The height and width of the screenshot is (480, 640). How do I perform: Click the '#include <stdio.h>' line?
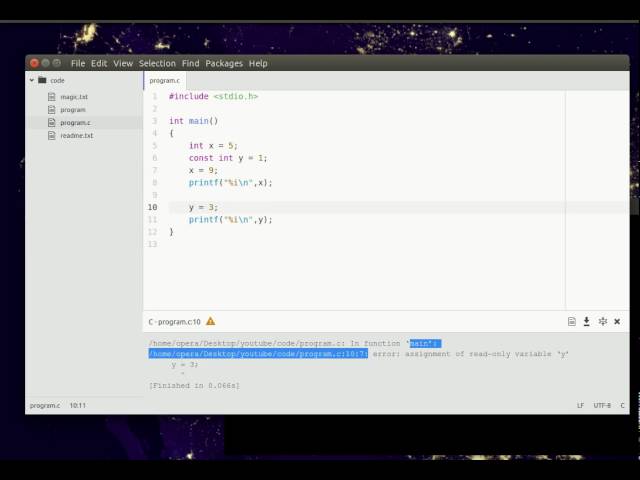pyautogui.click(x=213, y=96)
